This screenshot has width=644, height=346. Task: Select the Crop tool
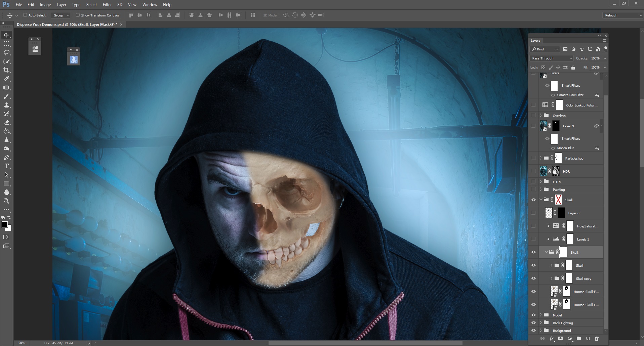[x=6, y=70]
